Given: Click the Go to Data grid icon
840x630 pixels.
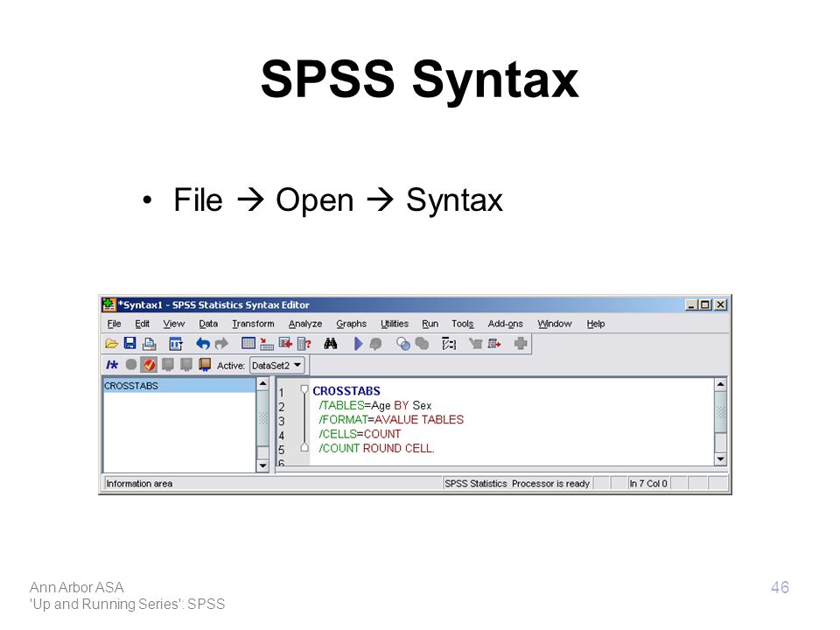Looking at the screenshot, I should click(x=248, y=343).
